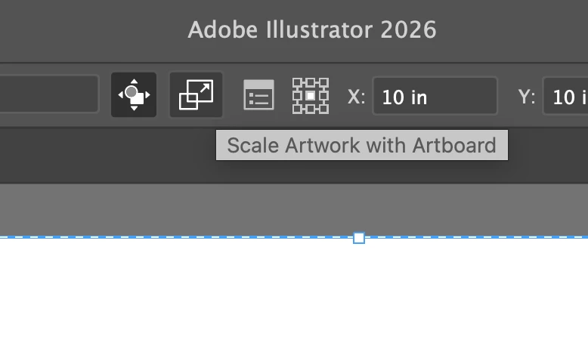Click the gray pasteboard above the artboard
The height and width of the screenshot is (364, 588).
coord(294,209)
